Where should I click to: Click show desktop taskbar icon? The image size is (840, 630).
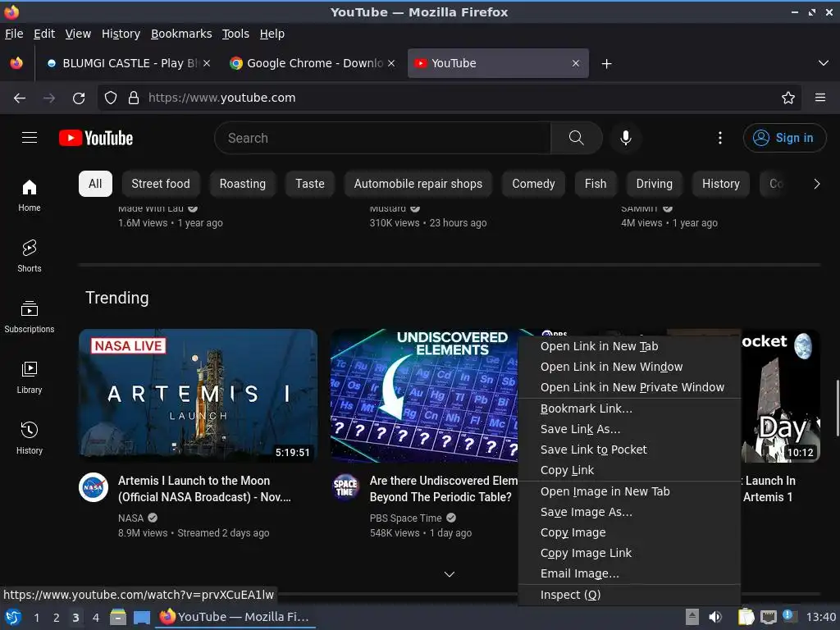[141, 617]
